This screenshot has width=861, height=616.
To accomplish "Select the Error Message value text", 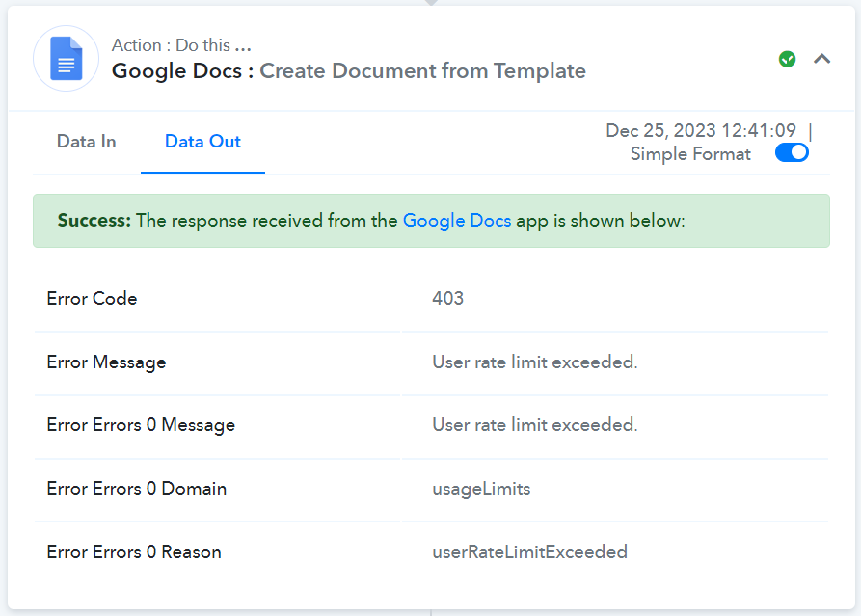I will click(x=535, y=362).
